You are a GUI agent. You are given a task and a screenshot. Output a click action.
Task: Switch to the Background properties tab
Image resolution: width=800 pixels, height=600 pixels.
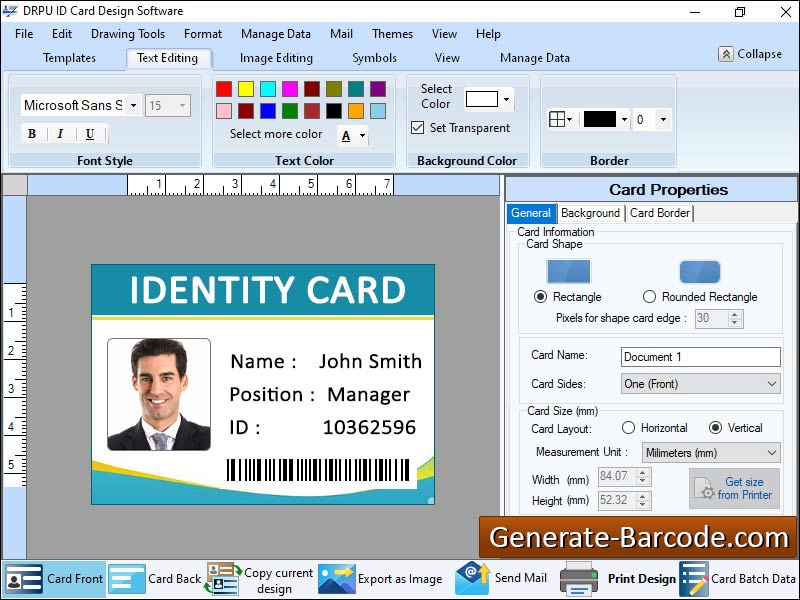pyautogui.click(x=590, y=213)
